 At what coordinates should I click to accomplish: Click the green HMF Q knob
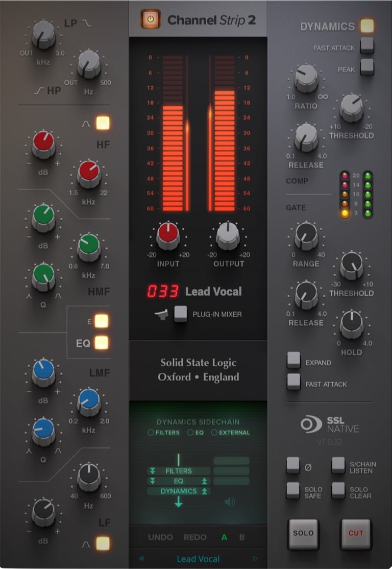pyautogui.click(x=43, y=277)
